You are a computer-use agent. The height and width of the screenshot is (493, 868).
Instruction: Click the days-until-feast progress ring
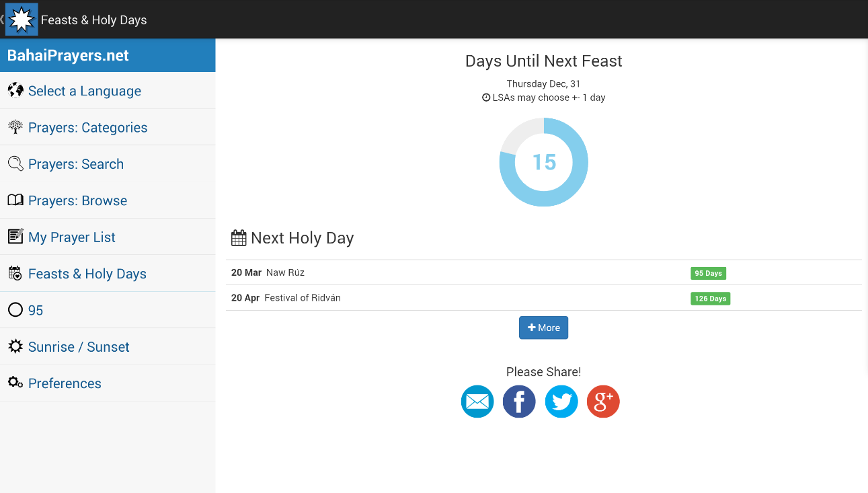pos(543,162)
